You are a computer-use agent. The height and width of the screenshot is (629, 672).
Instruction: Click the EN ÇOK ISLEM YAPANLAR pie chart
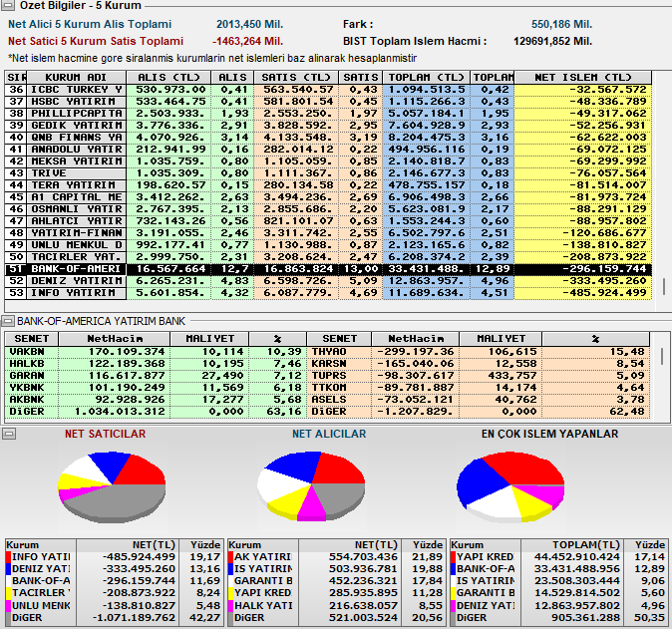pyautogui.click(x=510, y=486)
